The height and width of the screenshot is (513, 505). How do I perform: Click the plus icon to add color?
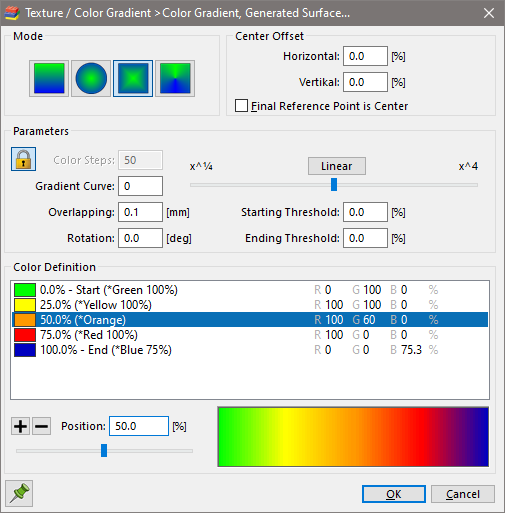pos(20,426)
